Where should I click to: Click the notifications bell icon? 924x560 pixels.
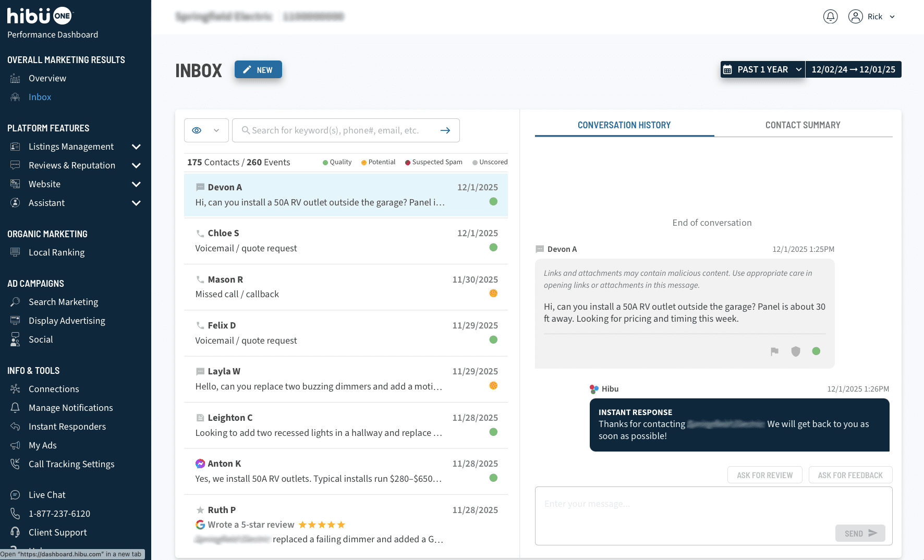pyautogui.click(x=830, y=17)
